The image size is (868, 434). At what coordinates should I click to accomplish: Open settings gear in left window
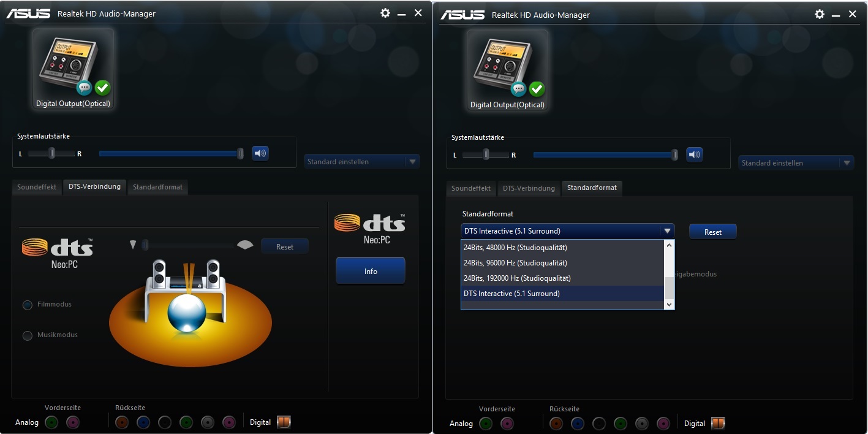pyautogui.click(x=385, y=13)
